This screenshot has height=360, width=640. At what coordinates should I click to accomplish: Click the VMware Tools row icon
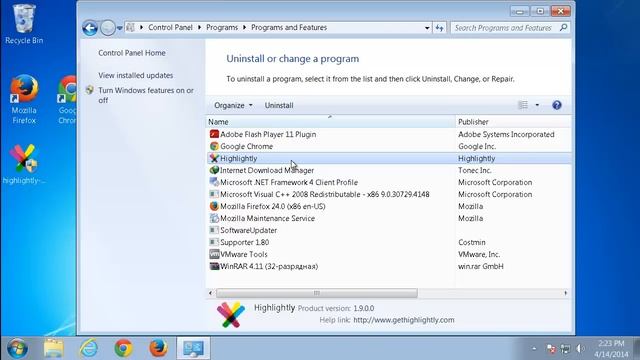pyautogui.click(x=214, y=254)
